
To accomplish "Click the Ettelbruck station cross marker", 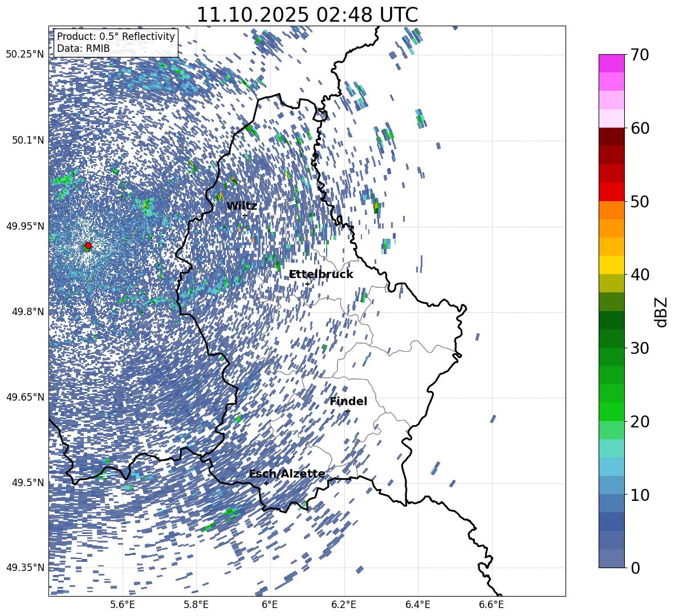I will 307,284.
